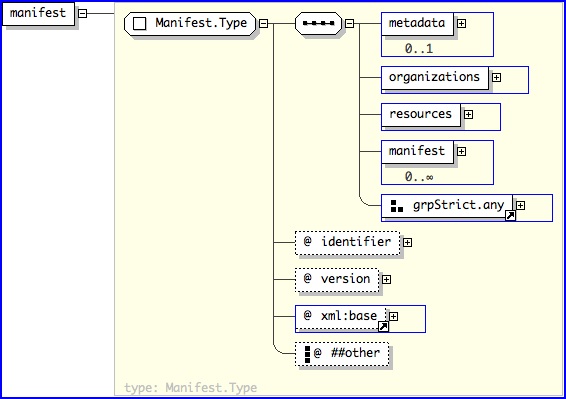Expand the metadata element

461,23
